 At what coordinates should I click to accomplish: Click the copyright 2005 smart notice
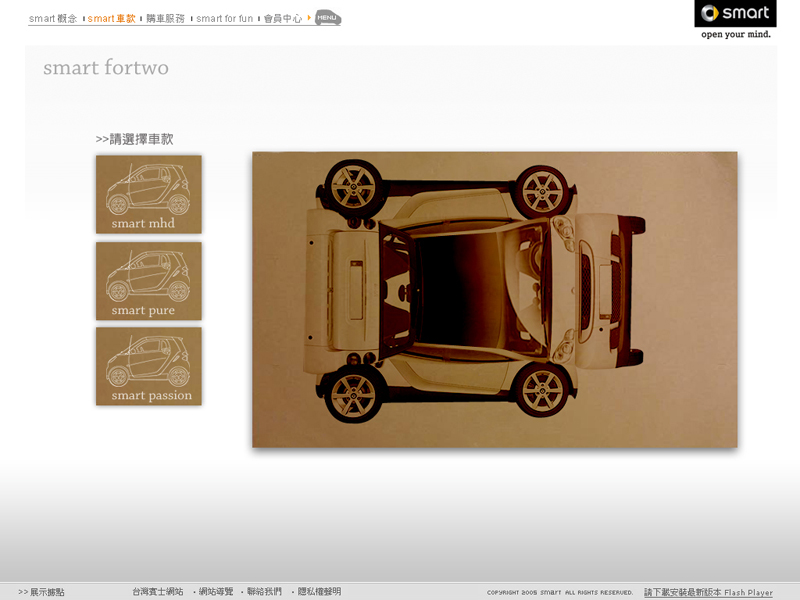point(560,592)
